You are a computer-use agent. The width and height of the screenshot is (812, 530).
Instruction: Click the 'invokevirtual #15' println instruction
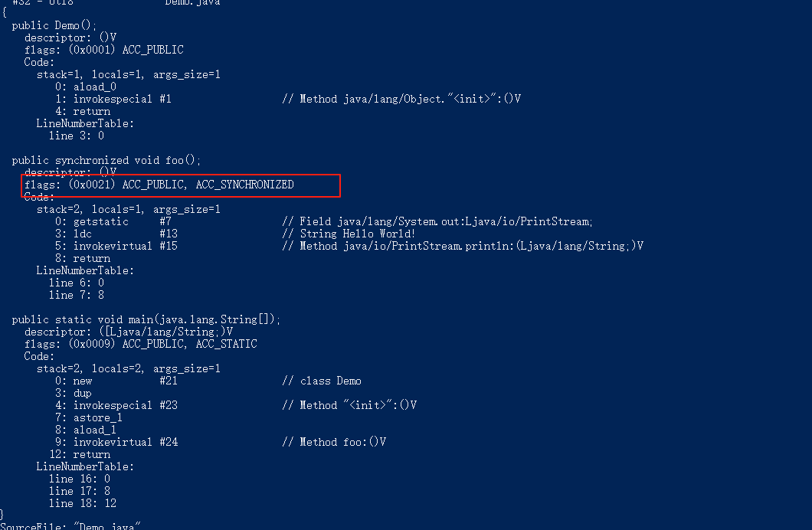point(126,246)
